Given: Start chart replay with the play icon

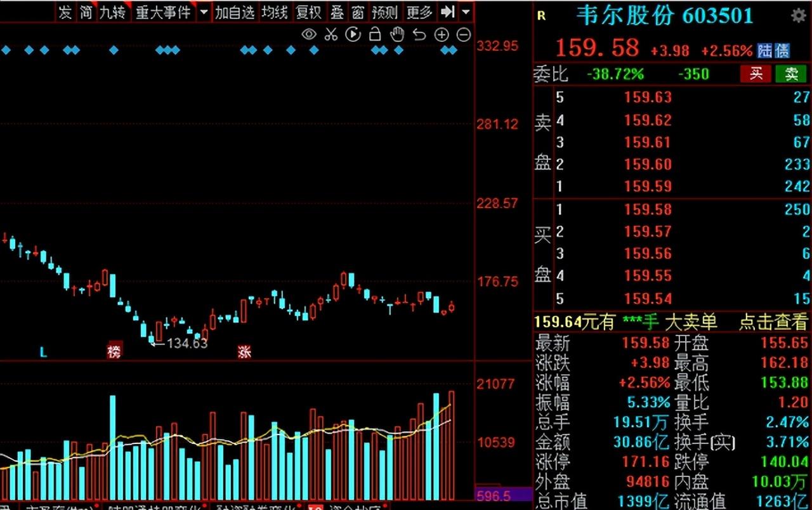Looking at the screenshot, I should point(353,34).
